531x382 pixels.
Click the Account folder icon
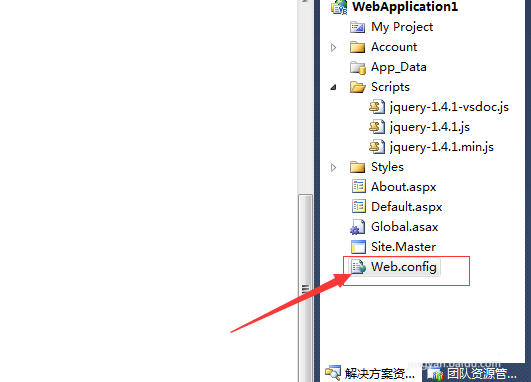coord(358,47)
